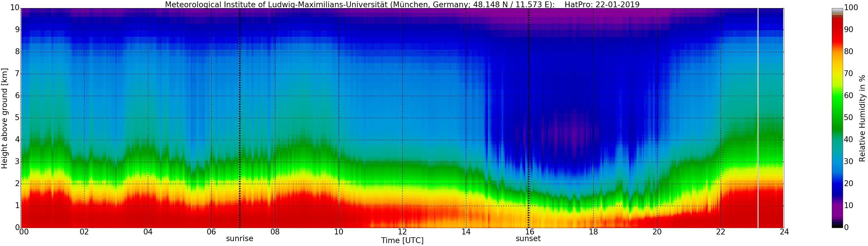Click the colorbar tick label '80'
Image resolution: width=868 pixels, height=246 pixels.
(848, 52)
